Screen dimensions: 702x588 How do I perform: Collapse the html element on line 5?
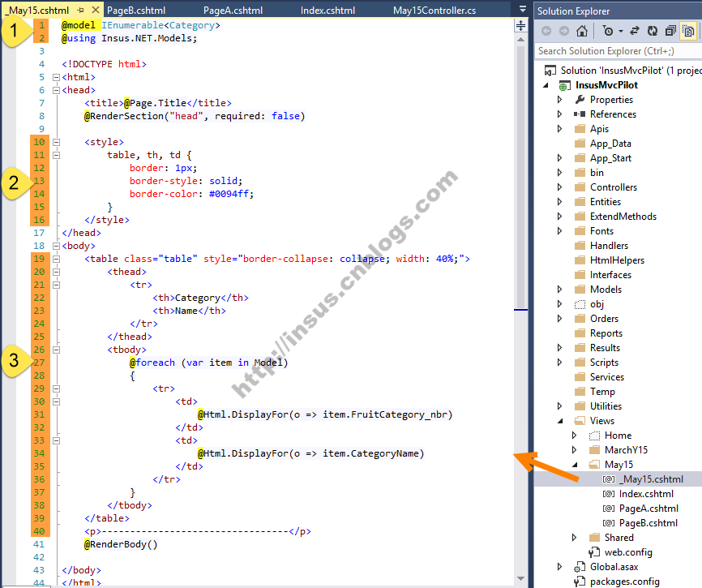point(57,77)
